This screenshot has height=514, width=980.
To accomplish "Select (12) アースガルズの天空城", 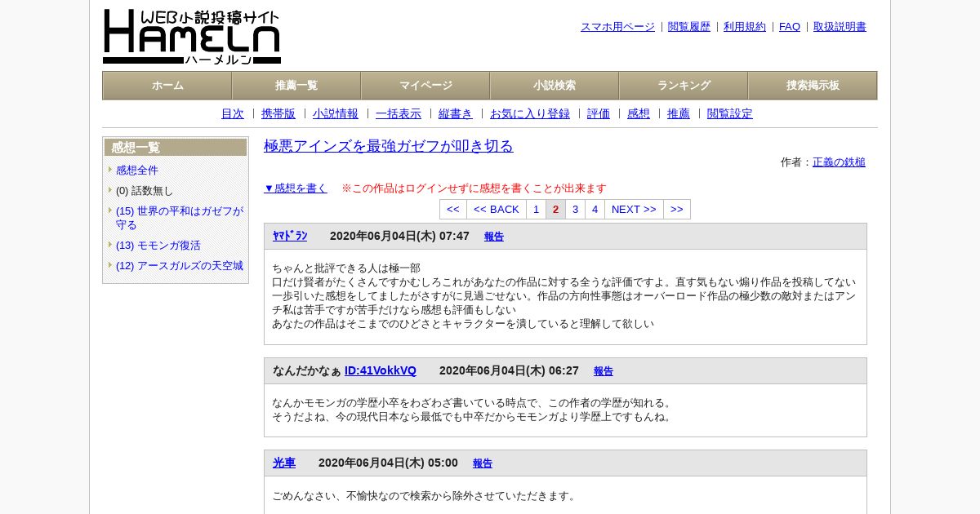I will click(x=180, y=266).
